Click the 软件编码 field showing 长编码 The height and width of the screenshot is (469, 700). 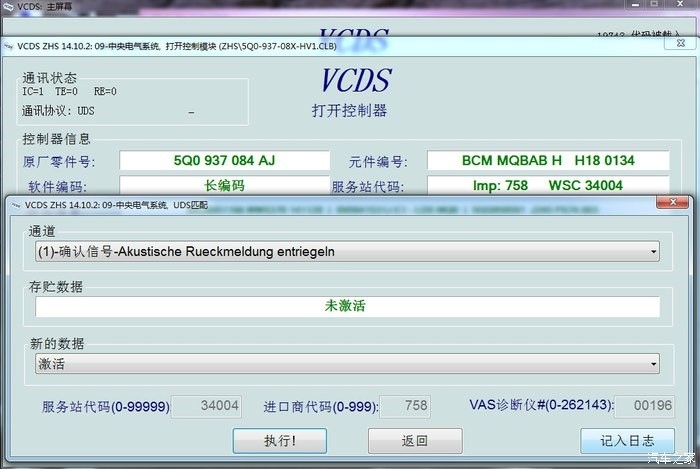pos(225,185)
